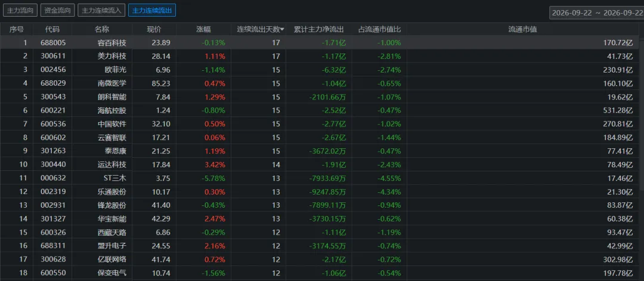
Task: Click stock code 600536
Action: click(x=53, y=124)
